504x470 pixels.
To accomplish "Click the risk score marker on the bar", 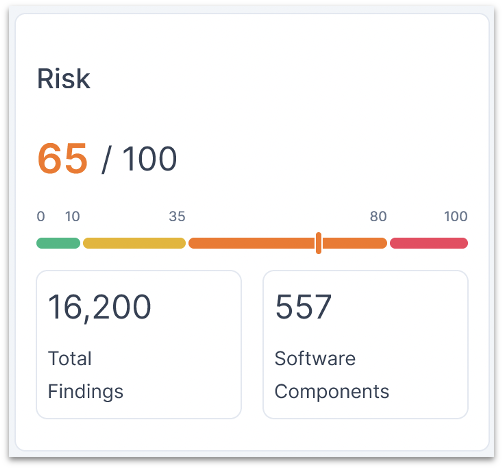I will point(319,243).
